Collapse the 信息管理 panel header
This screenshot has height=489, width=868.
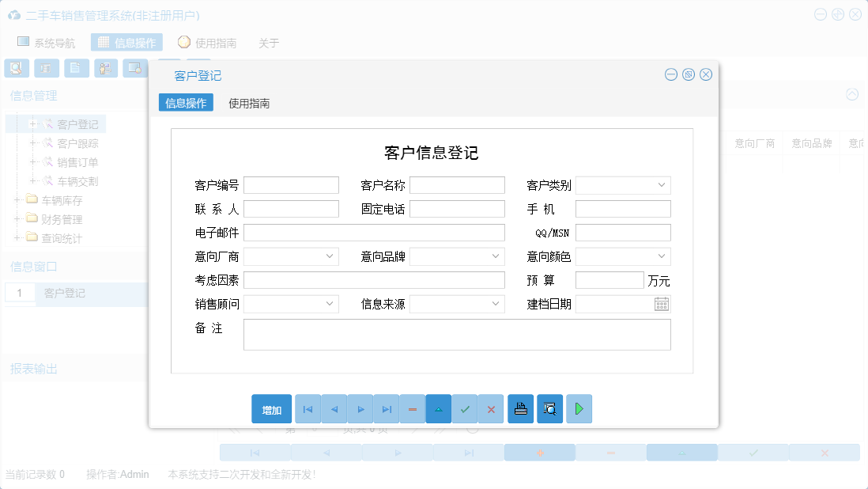33,95
